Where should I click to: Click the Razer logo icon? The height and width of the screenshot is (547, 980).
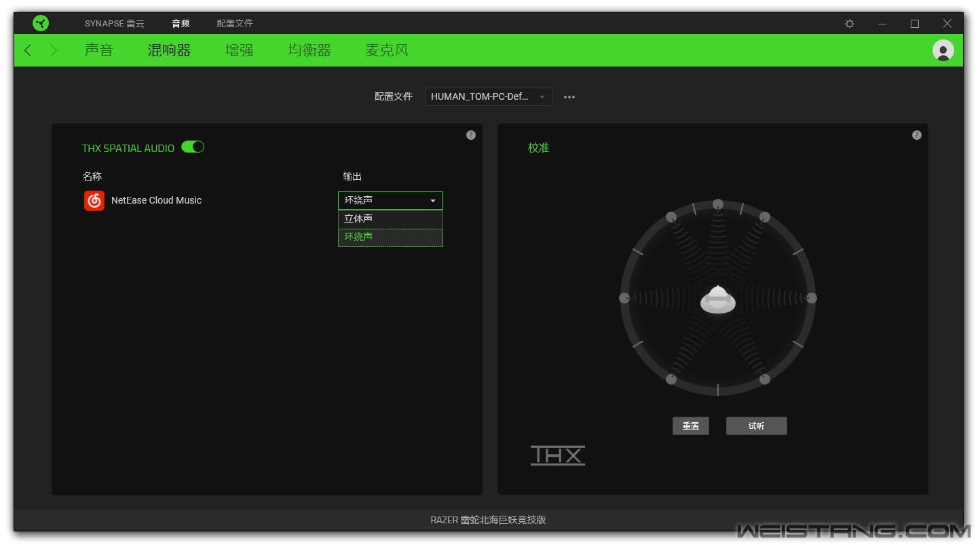click(41, 23)
